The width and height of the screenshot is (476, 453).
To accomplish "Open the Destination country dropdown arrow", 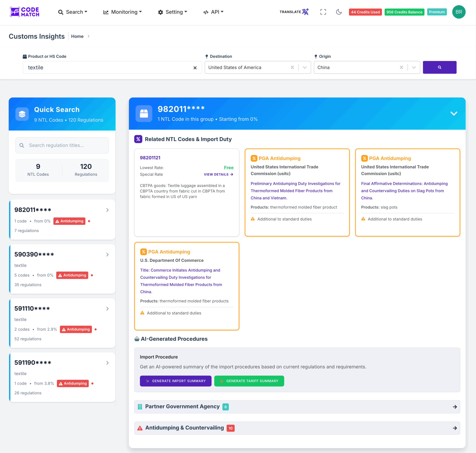I will [305, 67].
